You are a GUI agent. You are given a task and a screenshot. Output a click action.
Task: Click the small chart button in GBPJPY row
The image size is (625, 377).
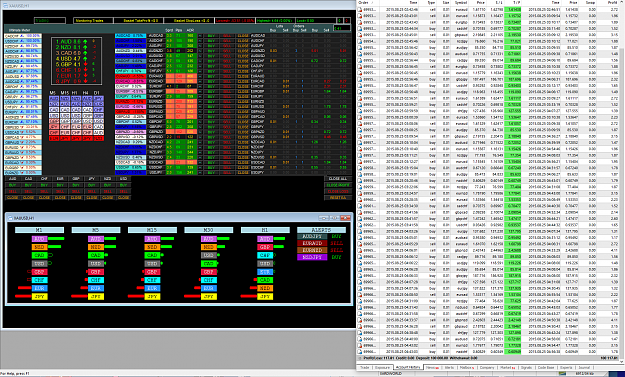tap(200, 127)
